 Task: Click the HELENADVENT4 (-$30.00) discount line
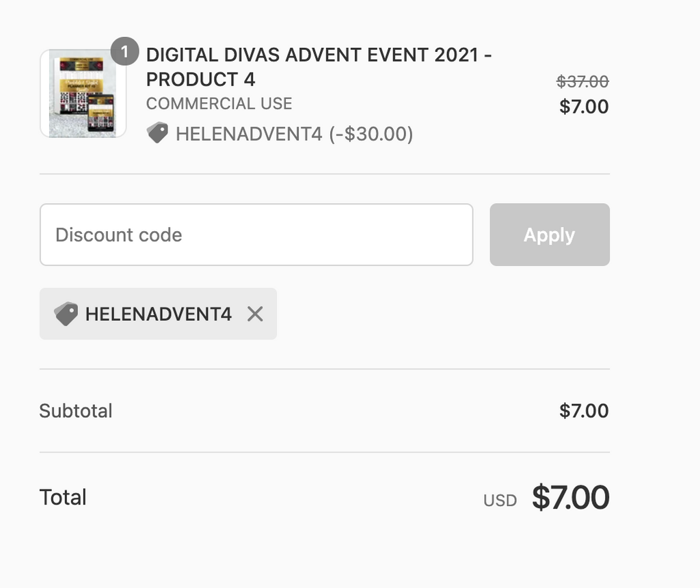coord(294,134)
